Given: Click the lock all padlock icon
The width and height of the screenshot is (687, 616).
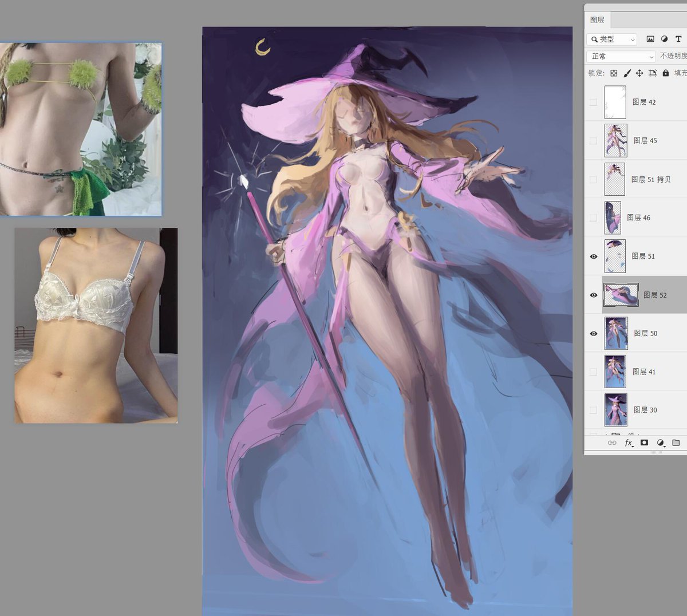Looking at the screenshot, I should (x=666, y=73).
